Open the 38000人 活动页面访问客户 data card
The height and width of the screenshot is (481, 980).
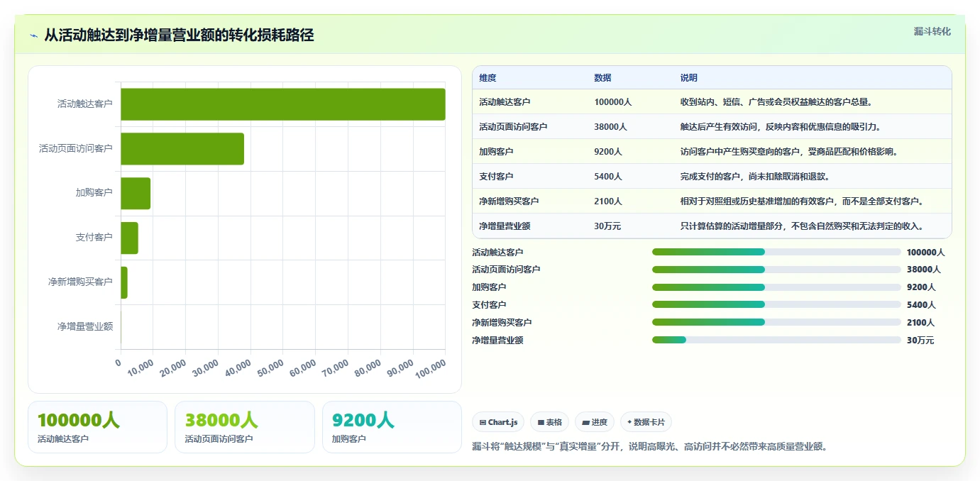(x=244, y=427)
